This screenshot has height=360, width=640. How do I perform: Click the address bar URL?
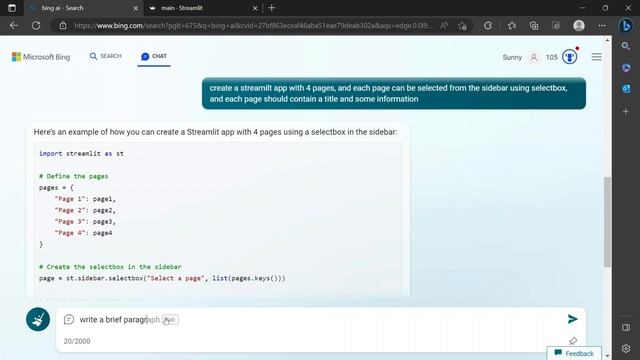click(x=253, y=25)
